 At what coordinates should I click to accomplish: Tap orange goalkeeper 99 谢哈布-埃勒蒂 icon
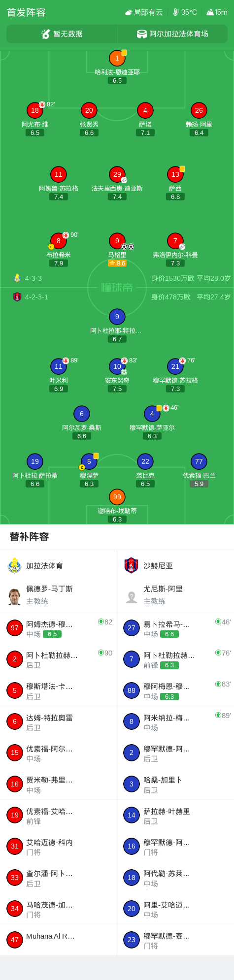coord(117,497)
